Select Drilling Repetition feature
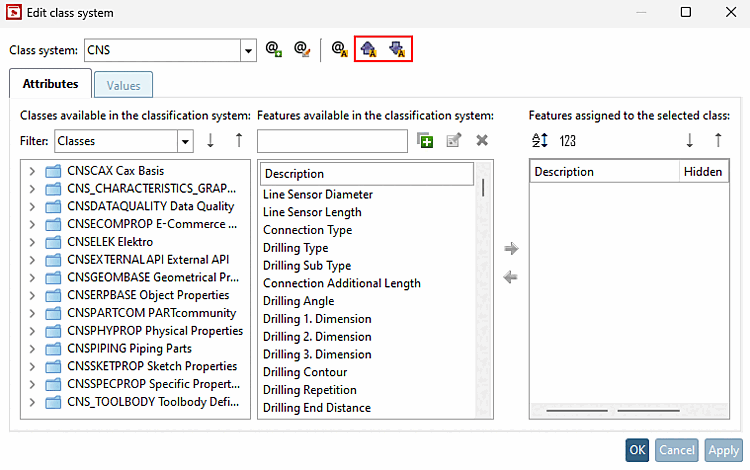Viewport: 750px width, 470px height. pyautogui.click(x=310, y=390)
